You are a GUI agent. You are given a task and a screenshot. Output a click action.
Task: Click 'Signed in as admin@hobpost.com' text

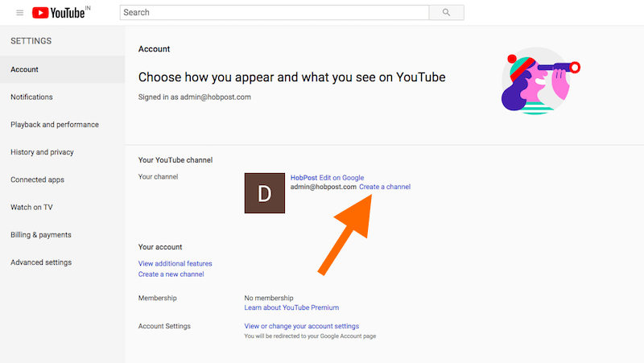(x=194, y=97)
